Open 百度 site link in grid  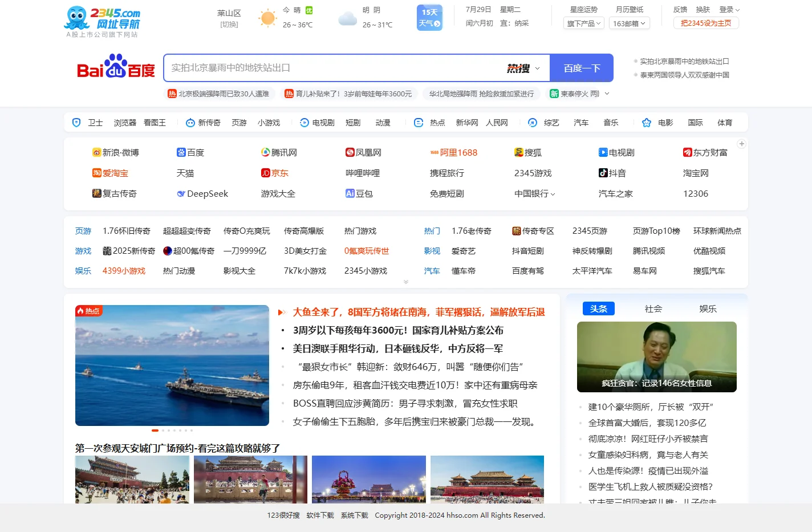coord(190,152)
